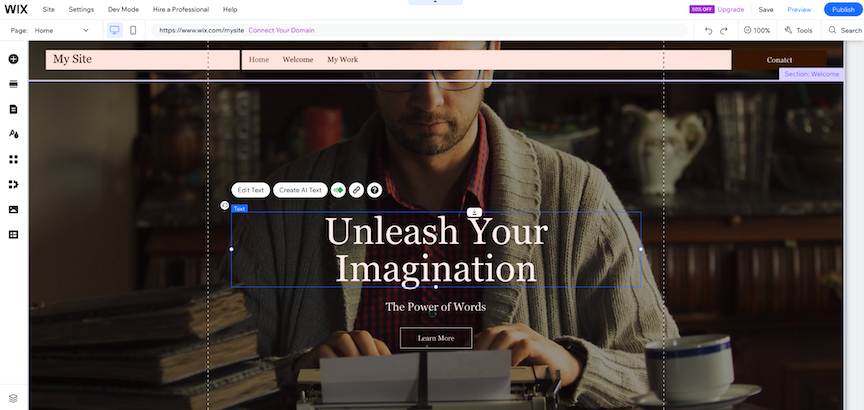
Task: Select The Power of Words text
Action: point(435,307)
